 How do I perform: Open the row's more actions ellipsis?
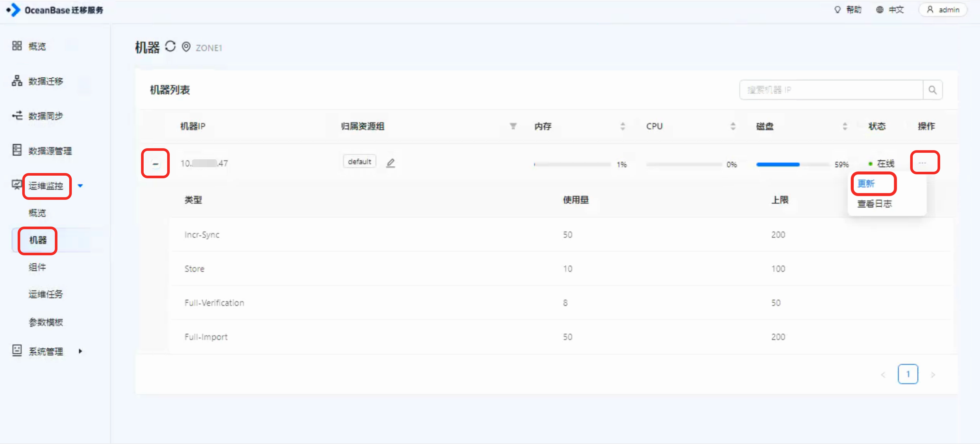pyautogui.click(x=922, y=163)
